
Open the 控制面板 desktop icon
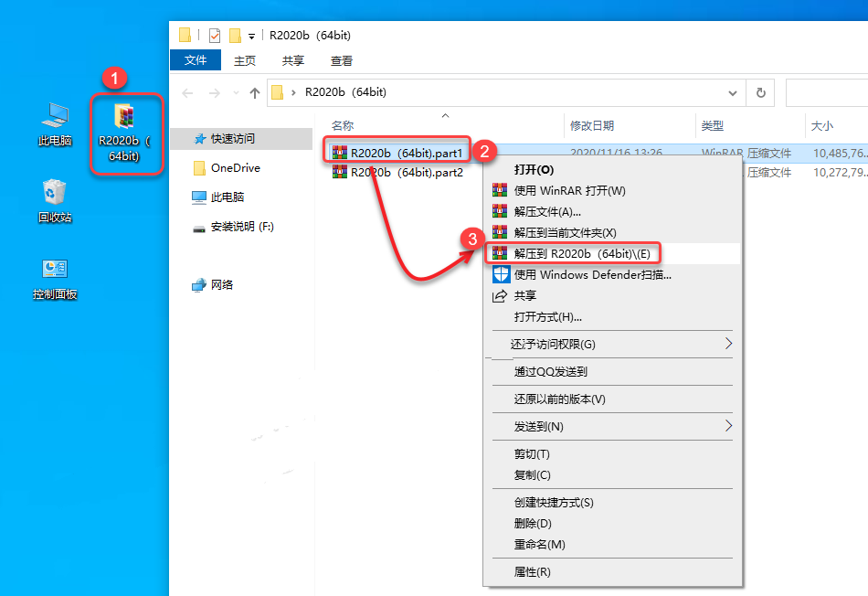click(x=55, y=279)
